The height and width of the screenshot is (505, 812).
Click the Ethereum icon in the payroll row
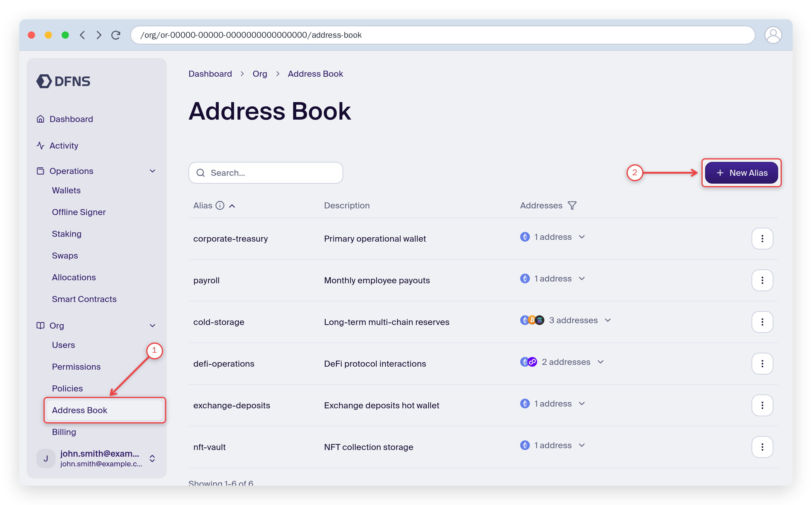[525, 278]
